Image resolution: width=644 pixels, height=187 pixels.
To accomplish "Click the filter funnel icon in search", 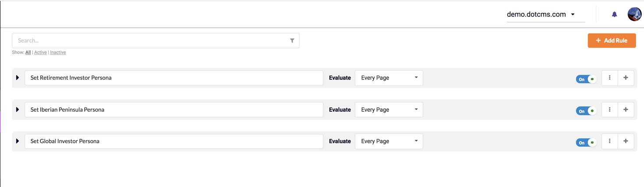I will (292, 41).
